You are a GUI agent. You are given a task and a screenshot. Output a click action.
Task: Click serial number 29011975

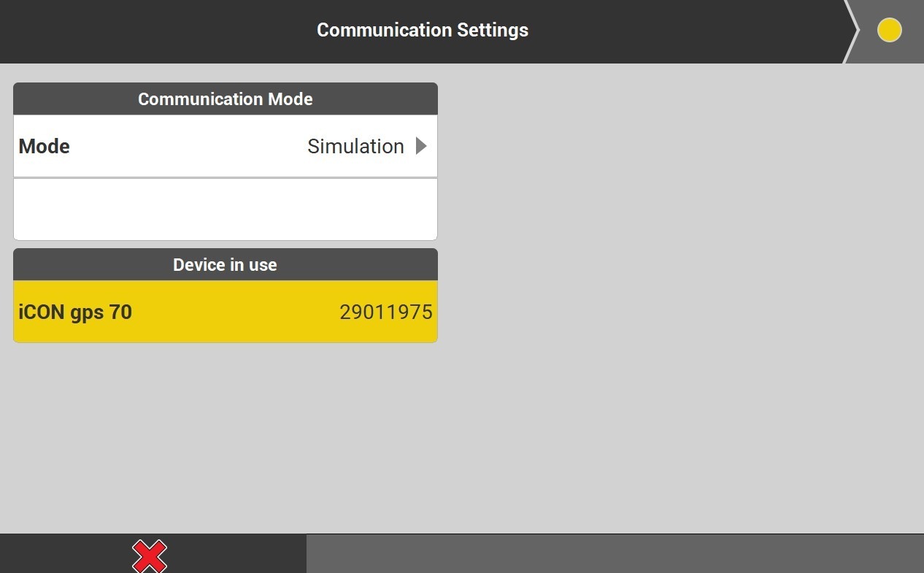385,312
